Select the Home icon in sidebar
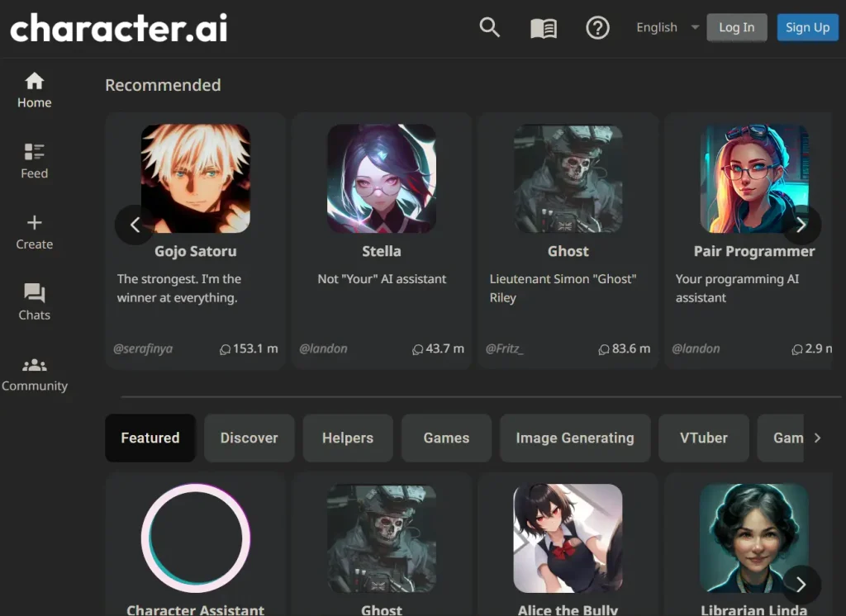This screenshot has width=846, height=616. [34, 89]
